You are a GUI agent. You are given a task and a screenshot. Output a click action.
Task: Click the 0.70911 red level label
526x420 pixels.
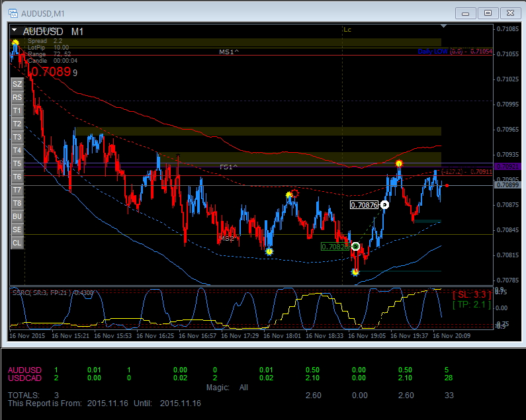pos(467,172)
